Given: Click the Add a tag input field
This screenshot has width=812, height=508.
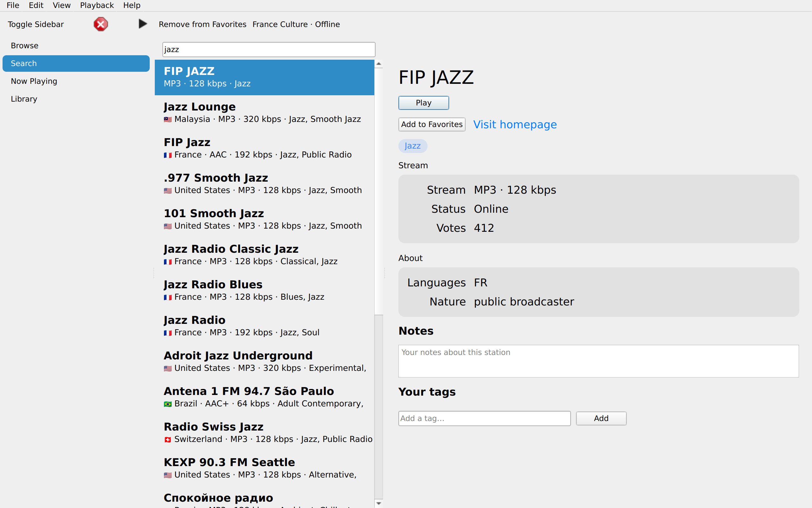Looking at the screenshot, I should 484,418.
